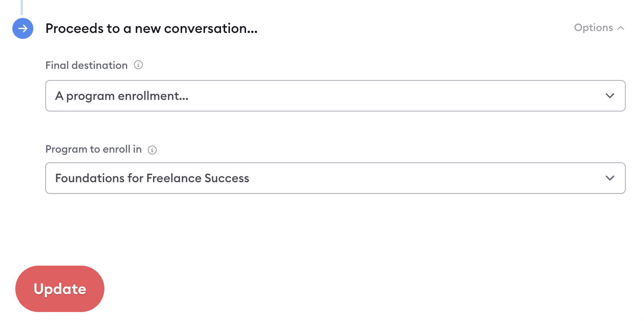The height and width of the screenshot is (321, 644).
Task: Click the Options link text
Action: point(594,28)
